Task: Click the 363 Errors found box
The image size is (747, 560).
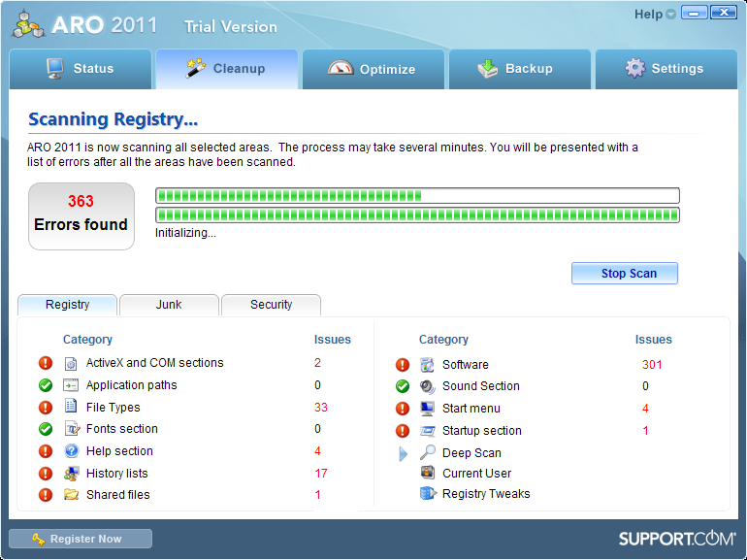Action: point(81,215)
